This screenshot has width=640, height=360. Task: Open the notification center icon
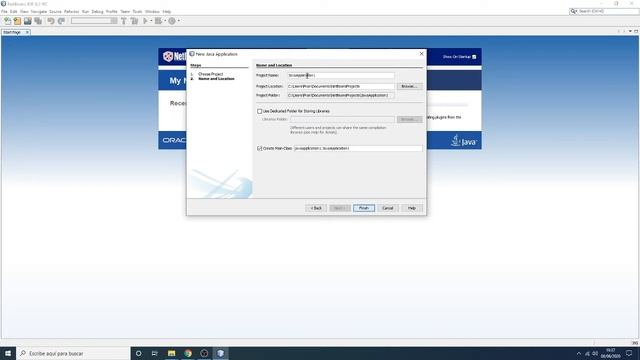tap(629, 353)
